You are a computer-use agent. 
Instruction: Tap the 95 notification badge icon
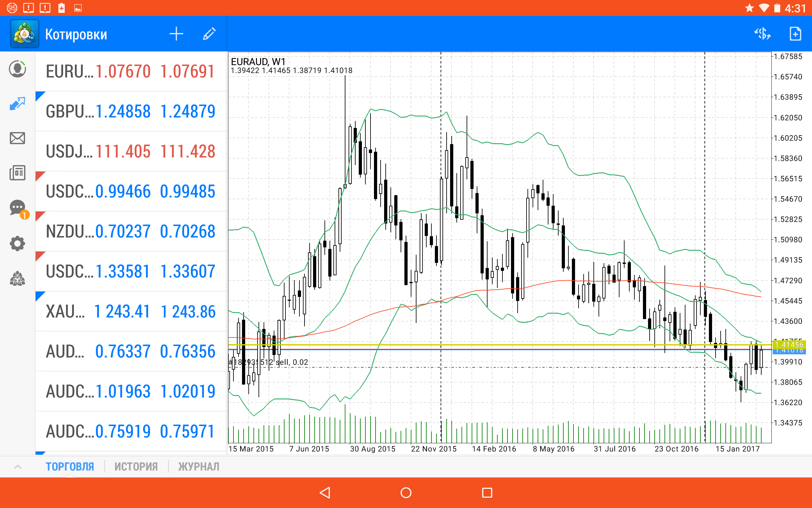tap(12, 8)
